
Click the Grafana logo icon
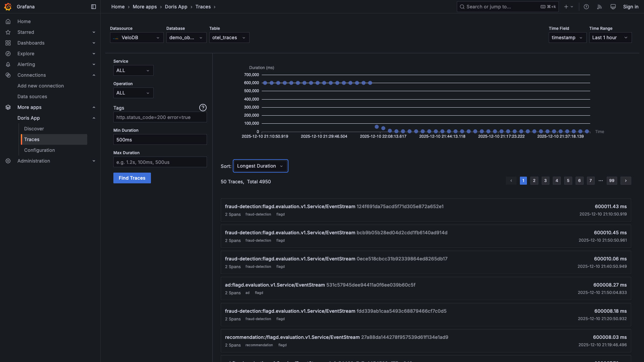coord(8,7)
